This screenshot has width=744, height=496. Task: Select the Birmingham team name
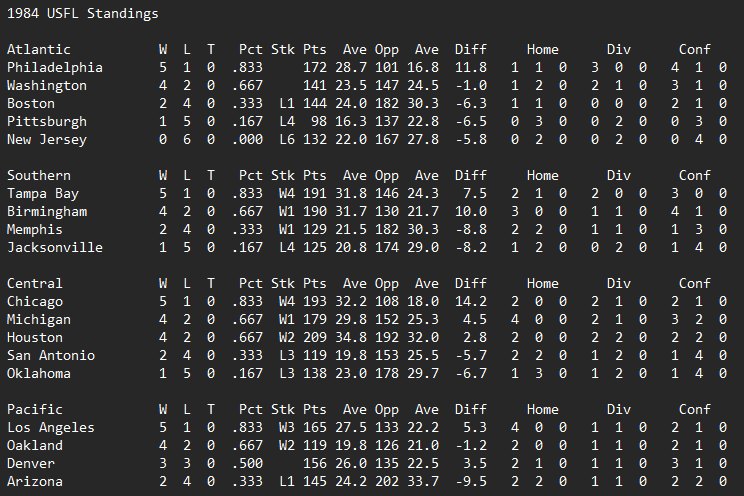(47, 211)
